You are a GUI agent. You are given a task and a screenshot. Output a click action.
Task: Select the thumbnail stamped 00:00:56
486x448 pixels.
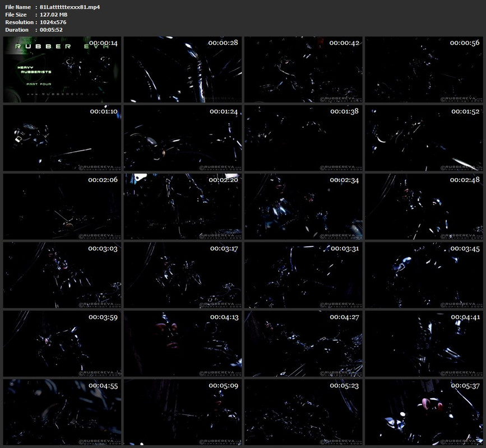point(424,69)
